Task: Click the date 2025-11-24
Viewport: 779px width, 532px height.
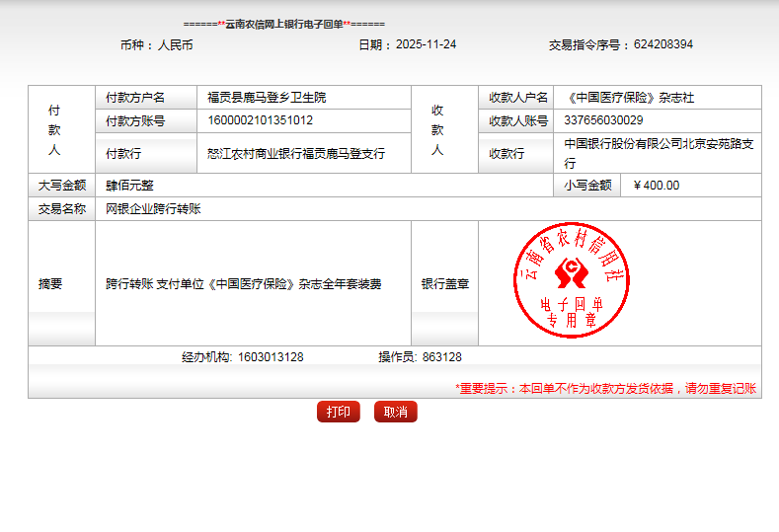Action: (x=426, y=44)
